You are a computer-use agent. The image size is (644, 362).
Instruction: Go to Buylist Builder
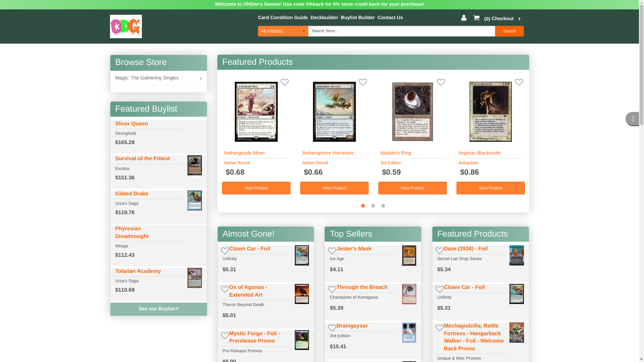pyautogui.click(x=358, y=17)
